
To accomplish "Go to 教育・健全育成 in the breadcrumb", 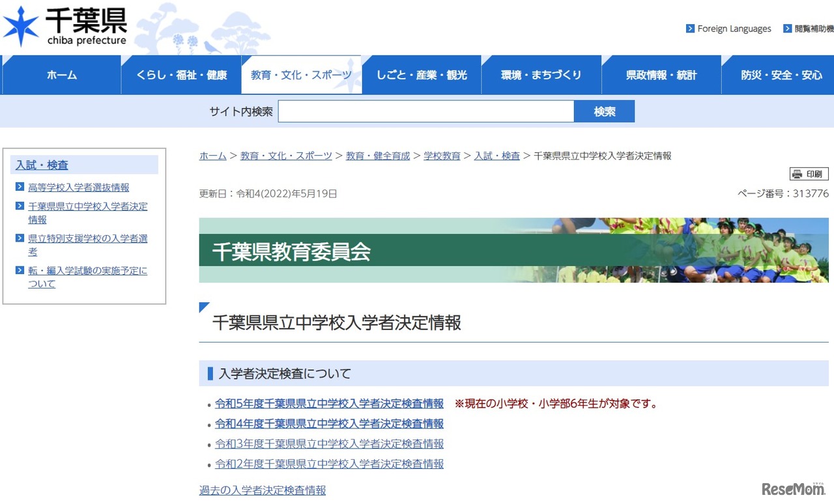I will click(x=378, y=156).
